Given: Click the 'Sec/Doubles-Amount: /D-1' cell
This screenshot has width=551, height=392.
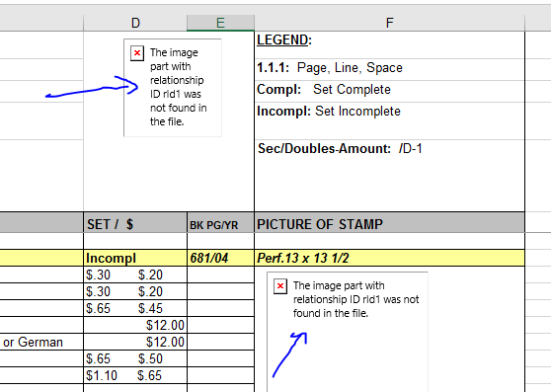Looking at the screenshot, I should (x=389, y=176).
